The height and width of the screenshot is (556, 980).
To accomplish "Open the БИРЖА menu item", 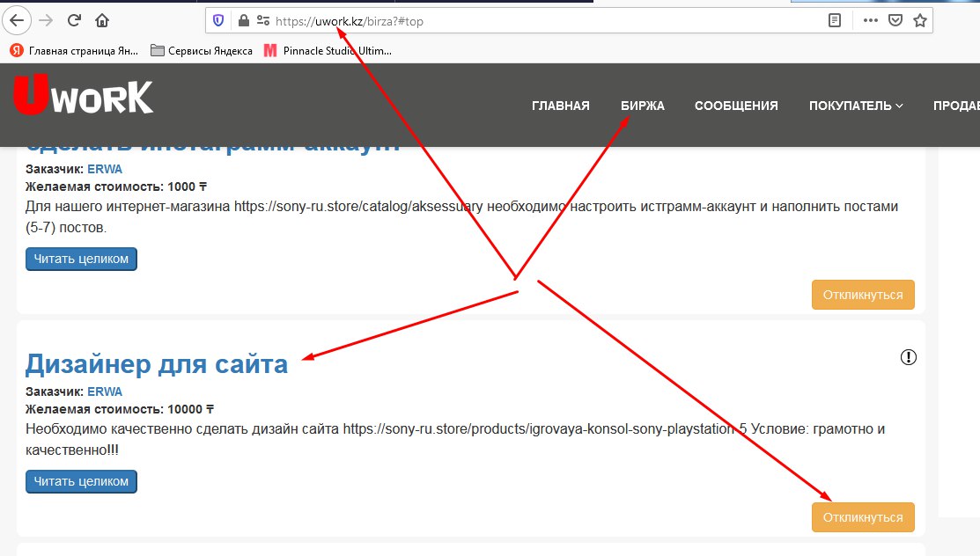I will point(643,106).
